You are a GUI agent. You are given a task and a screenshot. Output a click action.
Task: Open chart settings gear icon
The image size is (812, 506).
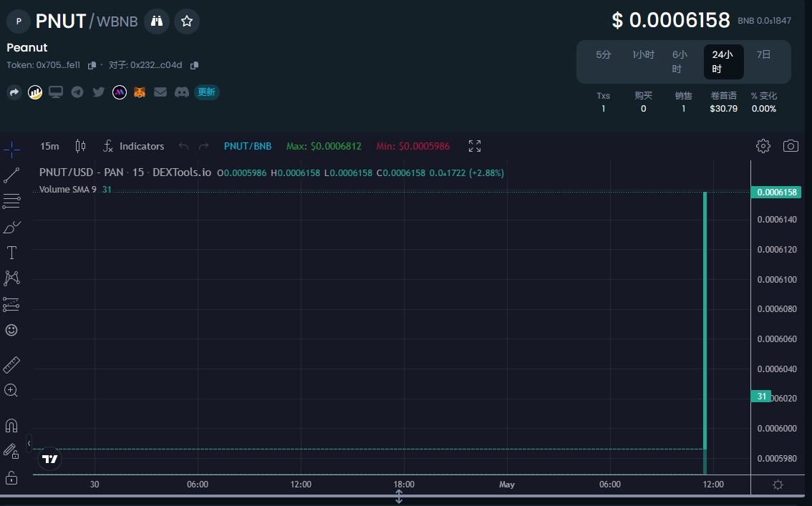[x=763, y=146]
